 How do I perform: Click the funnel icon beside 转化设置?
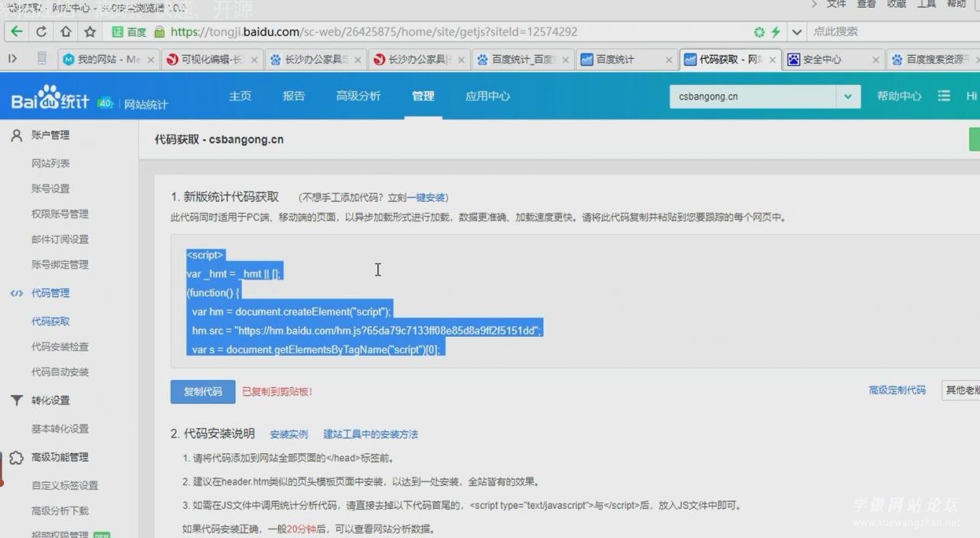click(16, 400)
